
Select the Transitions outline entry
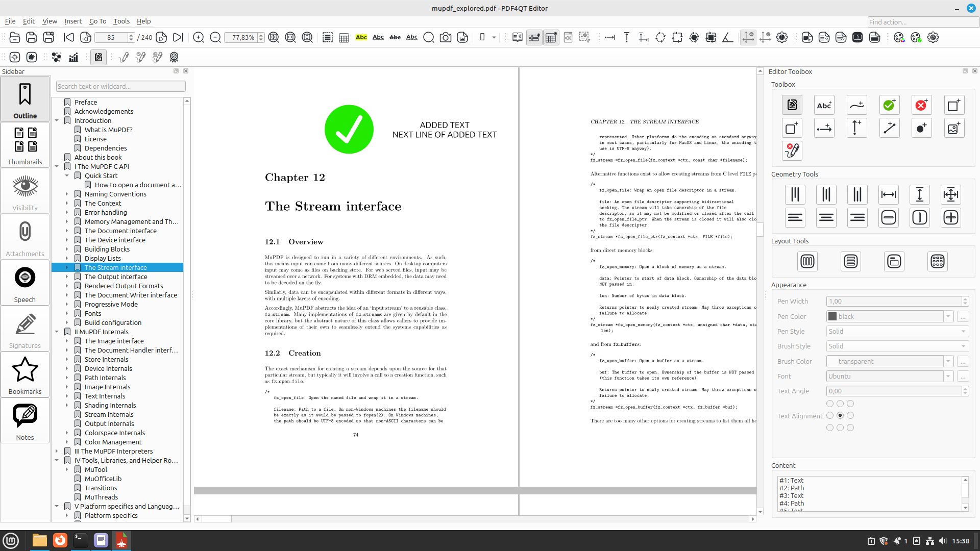click(101, 488)
